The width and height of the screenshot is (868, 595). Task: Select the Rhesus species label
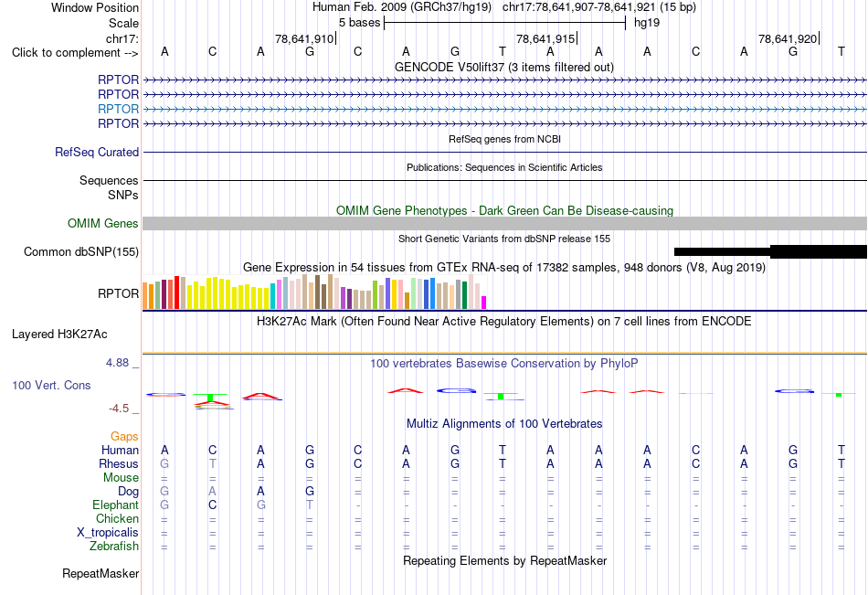tap(119, 463)
